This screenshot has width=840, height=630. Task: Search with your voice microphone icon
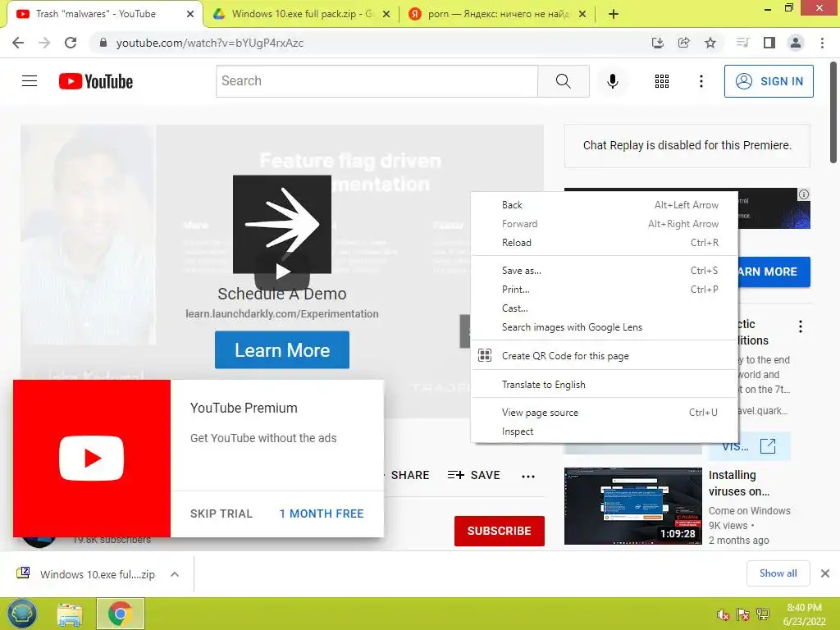[613, 81]
